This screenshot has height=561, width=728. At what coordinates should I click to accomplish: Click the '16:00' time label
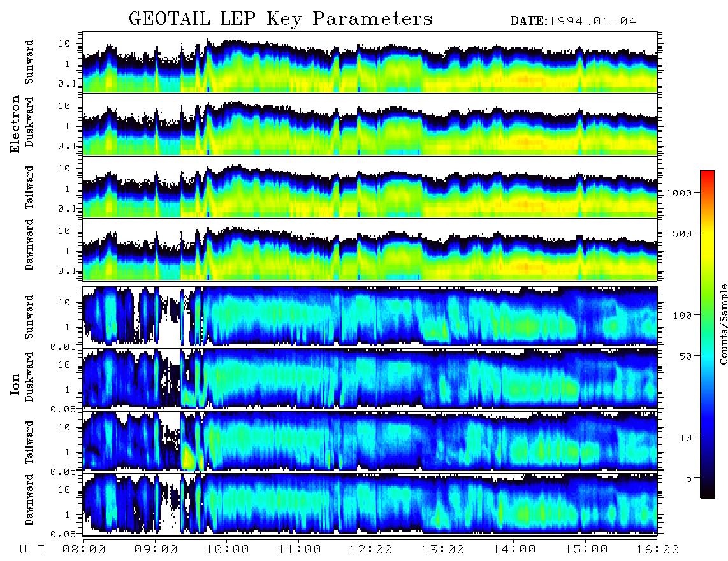(658, 550)
